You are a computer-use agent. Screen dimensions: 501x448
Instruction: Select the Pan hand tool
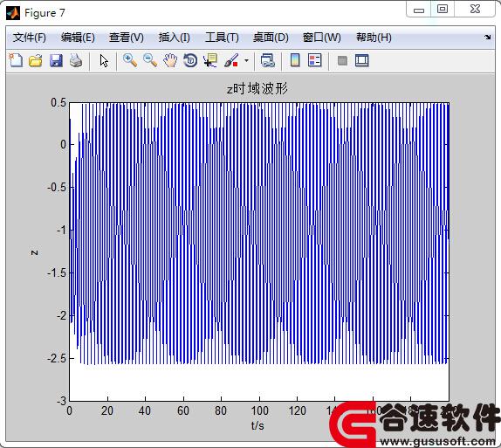[x=170, y=60]
